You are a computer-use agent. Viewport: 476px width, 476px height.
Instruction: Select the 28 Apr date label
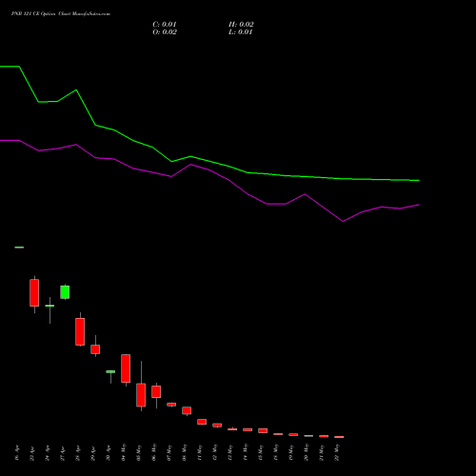(x=78, y=454)
